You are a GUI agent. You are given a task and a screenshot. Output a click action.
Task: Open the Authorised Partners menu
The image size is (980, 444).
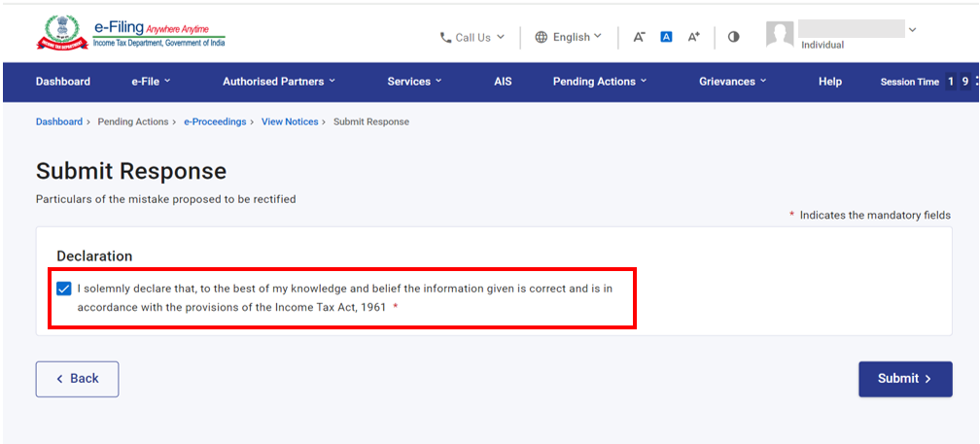pyautogui.click(x=279, y=82)
